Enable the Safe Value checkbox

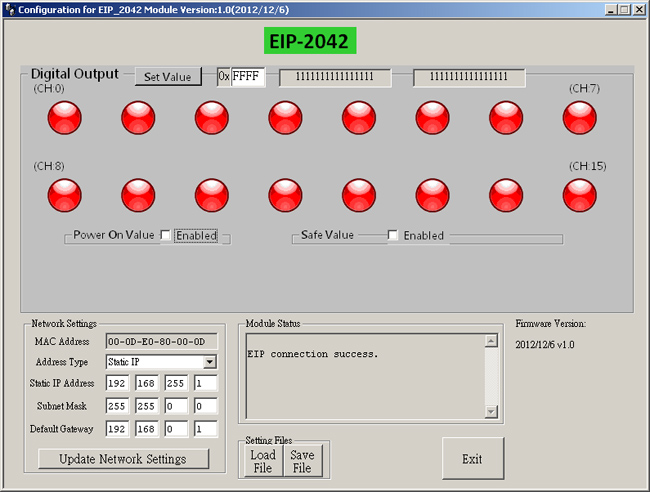pos(393,236)
